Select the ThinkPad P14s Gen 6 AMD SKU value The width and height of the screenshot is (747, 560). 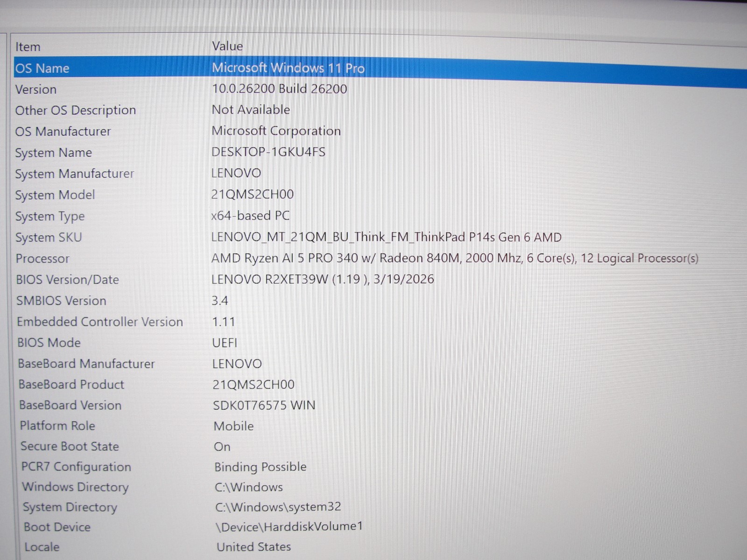pyautogui.click(x=386, y=237)
